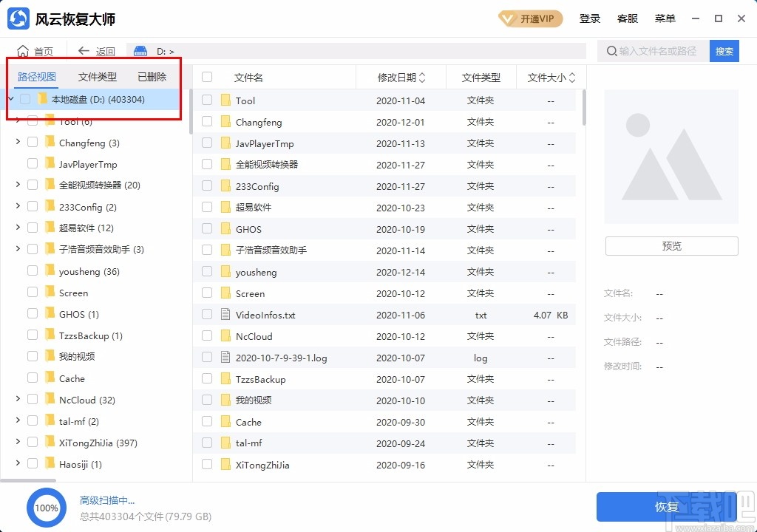Screen dimensions: 757x532
Task: Click the 开通VIP button
Action: pyautogui.click(x=530, y=18)
